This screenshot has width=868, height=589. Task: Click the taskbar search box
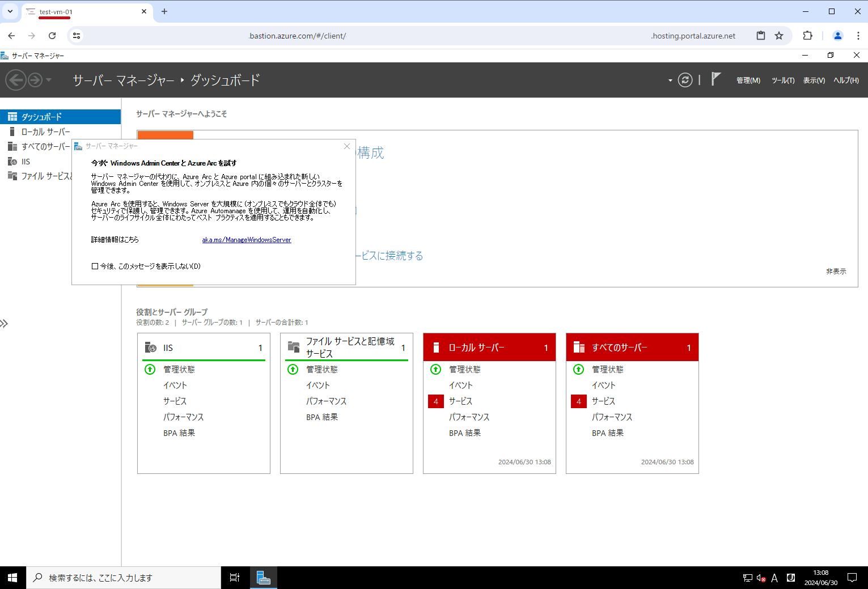(x=124, y=578)
